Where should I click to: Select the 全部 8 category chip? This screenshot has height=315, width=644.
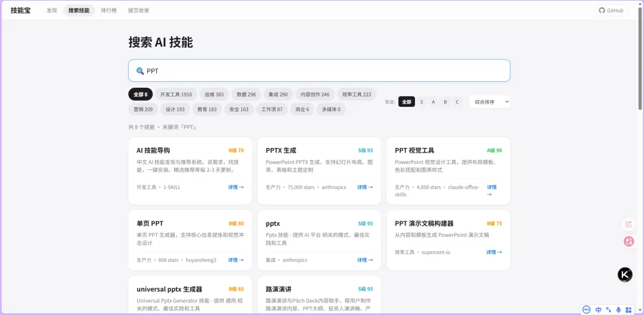pyautogui.click(x=141, y=94)
